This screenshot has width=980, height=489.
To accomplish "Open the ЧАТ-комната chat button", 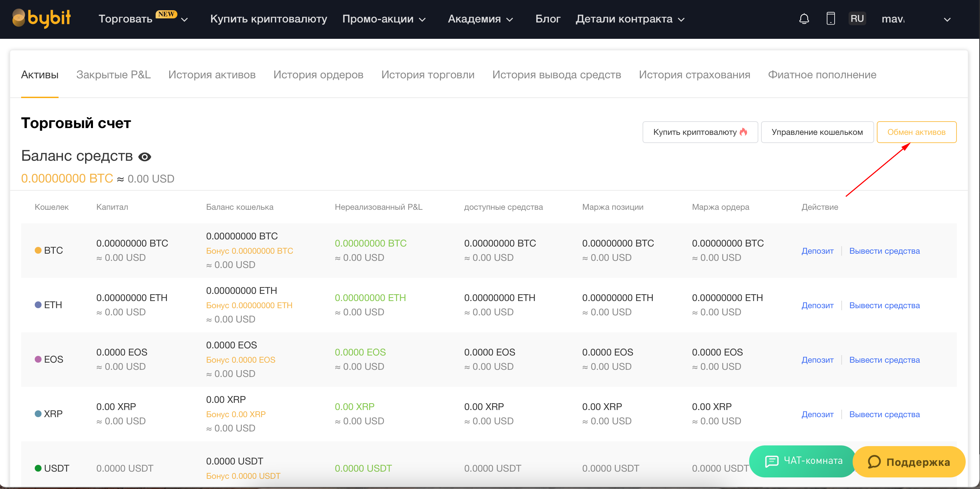I will click(x=803, y=461).
